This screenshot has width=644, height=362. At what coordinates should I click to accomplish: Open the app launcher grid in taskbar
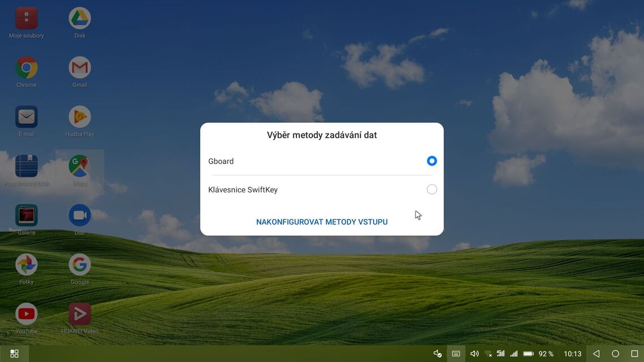[x=14, y=354]
